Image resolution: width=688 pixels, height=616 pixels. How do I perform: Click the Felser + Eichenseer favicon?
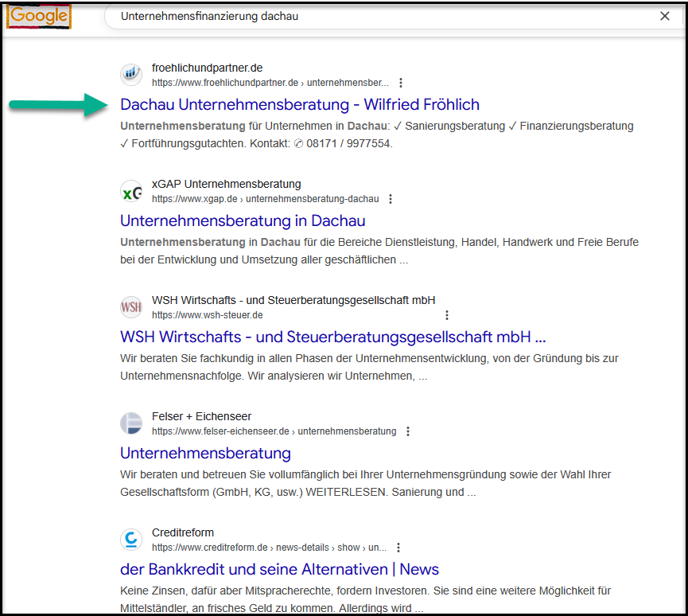click(131, 424)
